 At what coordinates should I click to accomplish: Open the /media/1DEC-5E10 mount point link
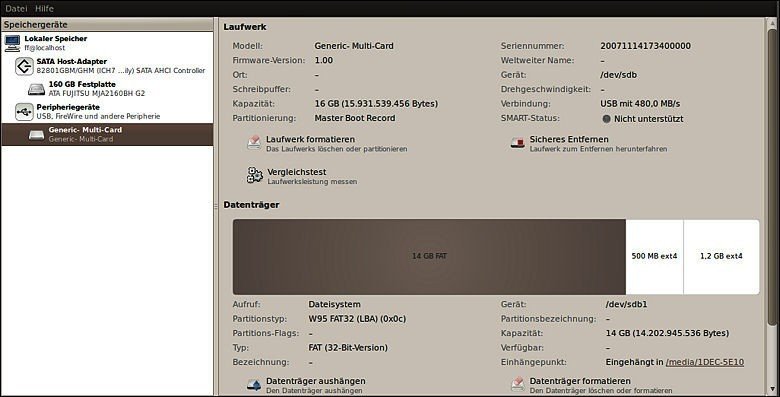pos(705,362)
